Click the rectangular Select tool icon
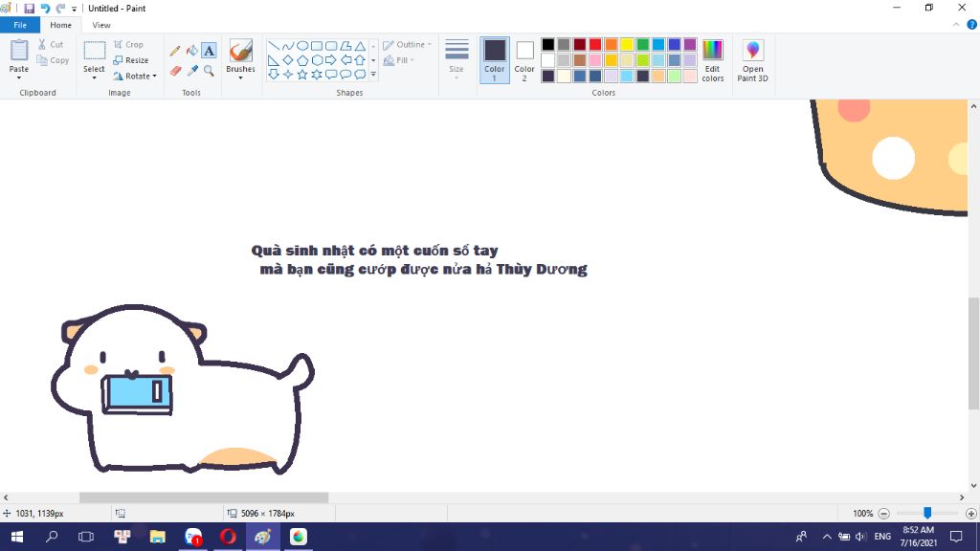The image size is (980, 551). point(95,51)
